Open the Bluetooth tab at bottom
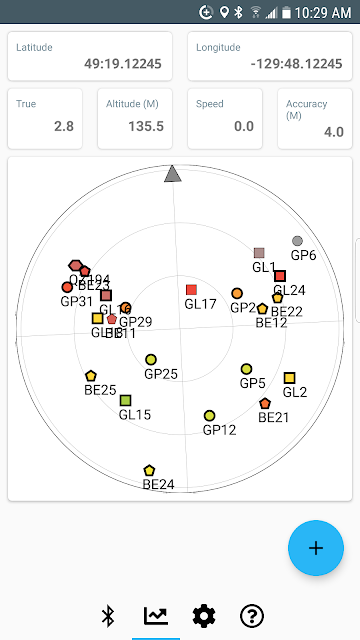The width and height of the screenshot is (360, 640). point(108,616)
